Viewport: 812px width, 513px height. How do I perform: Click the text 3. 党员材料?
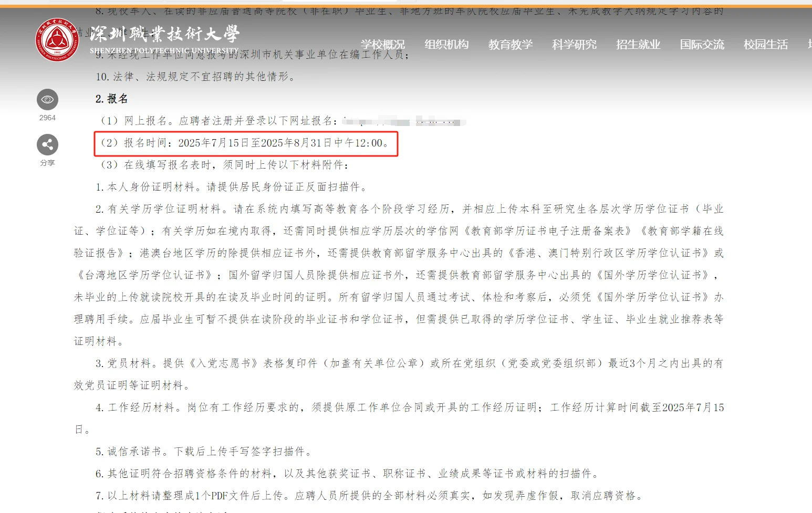point(127,363)
